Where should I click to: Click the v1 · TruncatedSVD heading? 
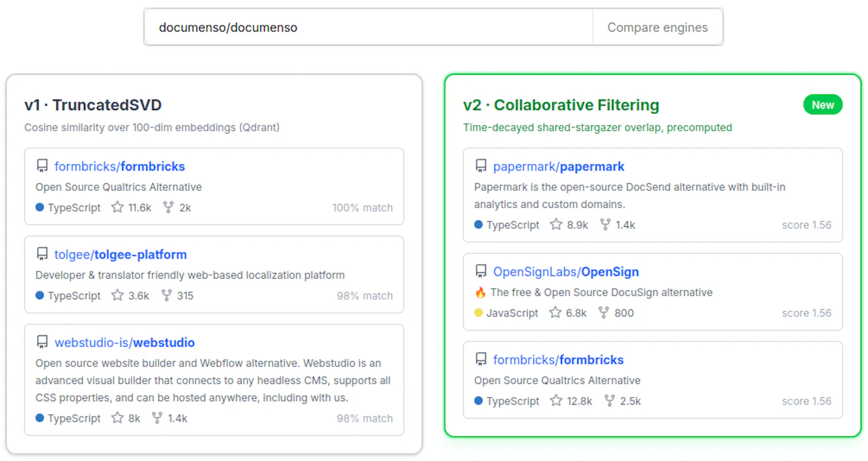(x=93, y=105)
